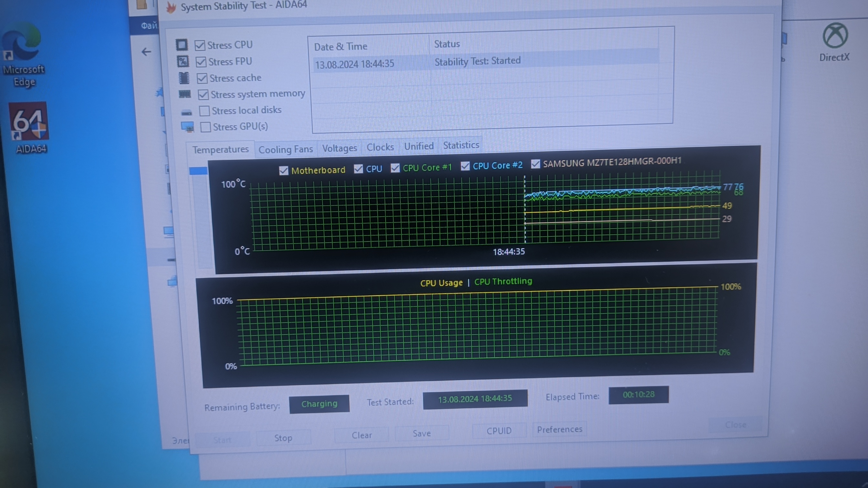Toggle the CPU Core #1 graph checkbox
Viewport: 868px width, 488px height.
(395, 168)
